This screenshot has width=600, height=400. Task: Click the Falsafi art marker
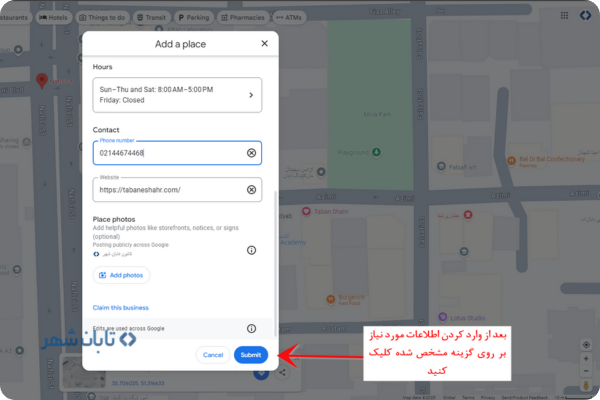[x=441, y=167]
